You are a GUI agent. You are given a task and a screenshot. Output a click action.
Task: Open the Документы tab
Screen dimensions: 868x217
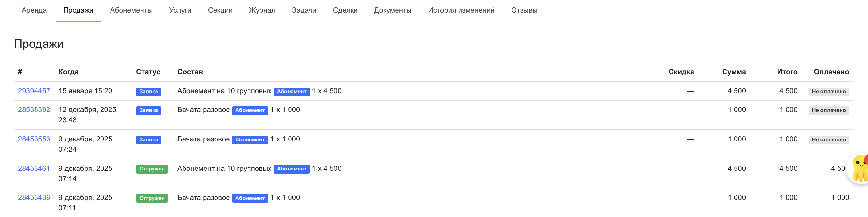point(392,10)
